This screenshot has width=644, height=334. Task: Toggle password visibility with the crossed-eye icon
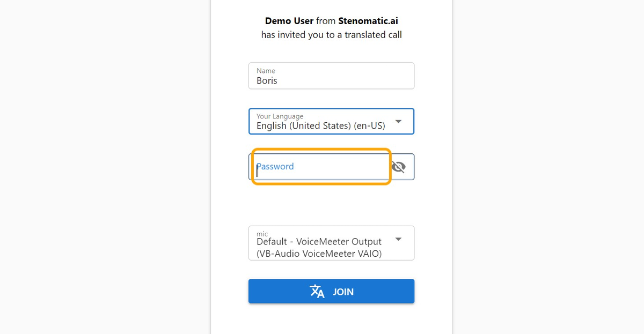tap(398, 167)
